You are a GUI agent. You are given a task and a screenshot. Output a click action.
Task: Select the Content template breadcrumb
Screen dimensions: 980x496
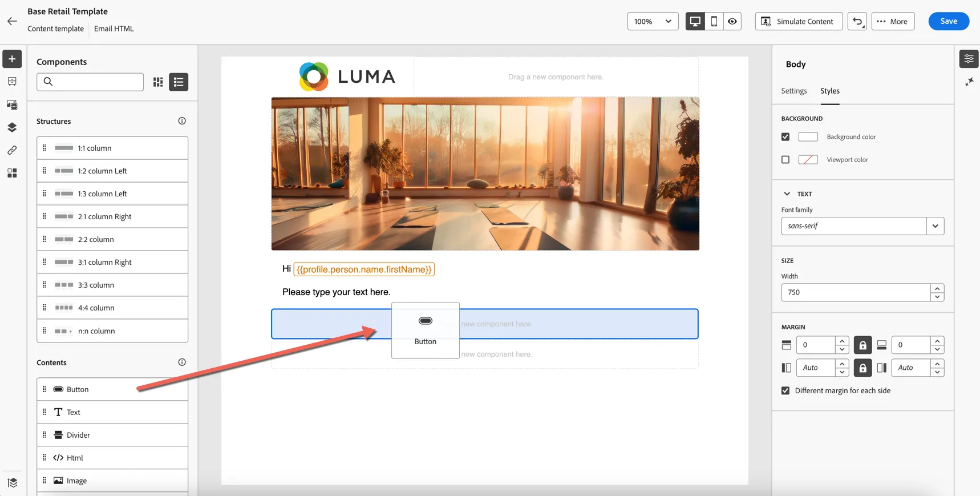click(x=55, y=29)
